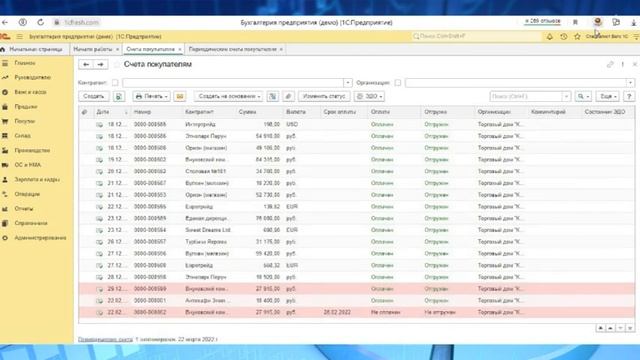Add Счета покупателям to favorites with the title star

(117, 64)
